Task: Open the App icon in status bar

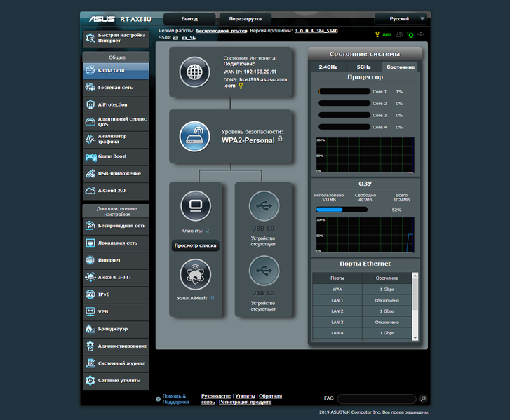Action: (x=383, y=34)
